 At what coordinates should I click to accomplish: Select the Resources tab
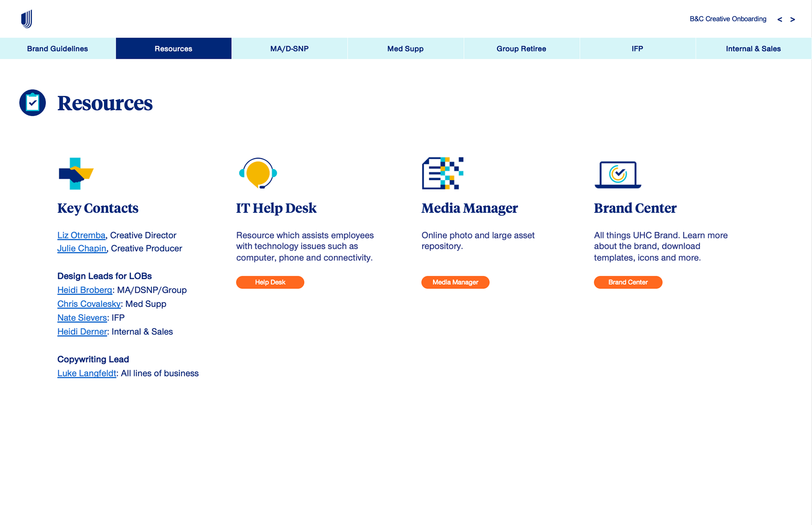coord(173,48)
